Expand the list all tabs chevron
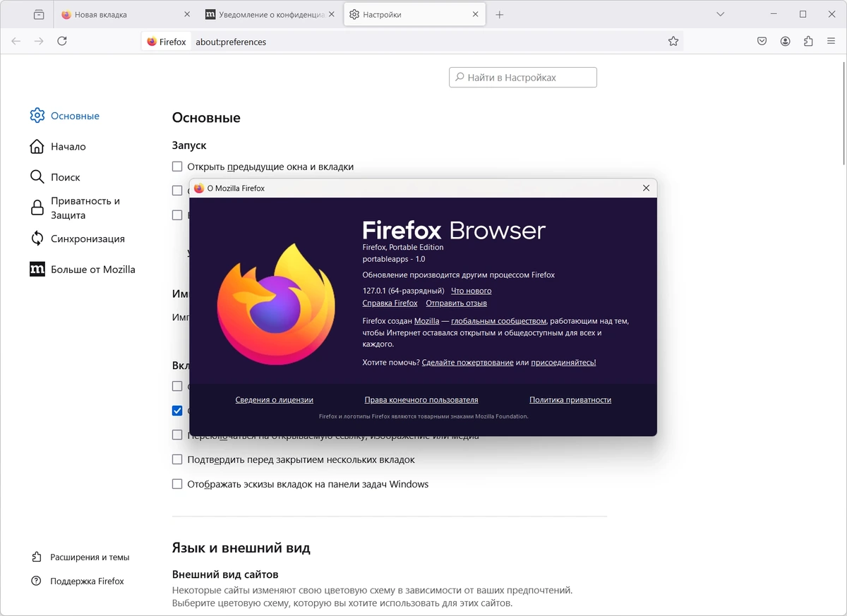This screenshot has width=847, height=616. pos(720,14)
